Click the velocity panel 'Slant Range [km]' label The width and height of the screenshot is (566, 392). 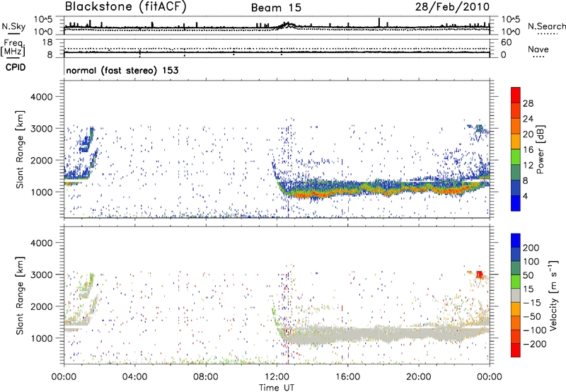click(x=20, y=296)
